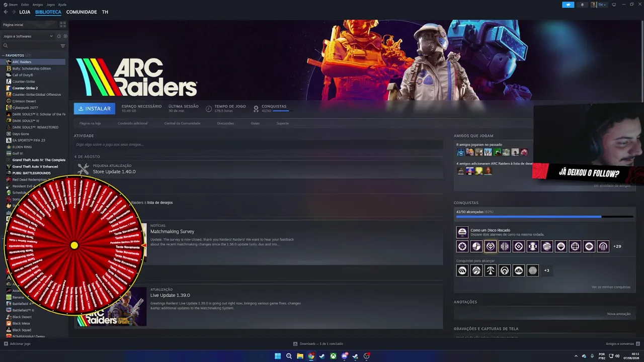The image size is (644, 362).
Task: Open the Exibir menu
Action: 25,5
